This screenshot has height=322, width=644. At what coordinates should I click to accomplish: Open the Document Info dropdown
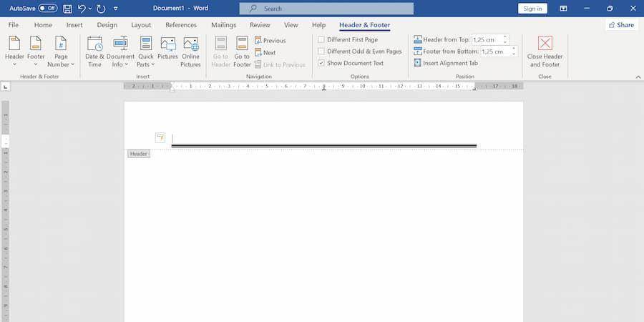[120, 52]
